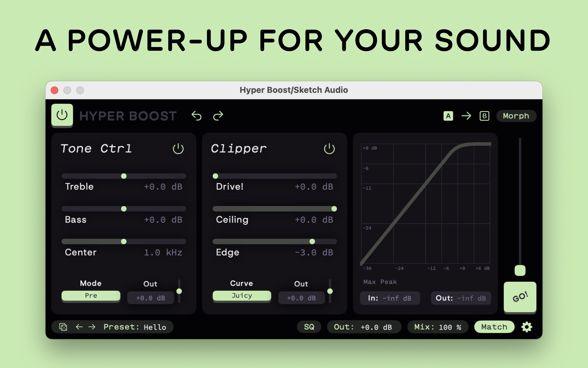Select the A preset slot
Image resolution: width=588 pixels, height=368 pixels.
tap(448, 116)
